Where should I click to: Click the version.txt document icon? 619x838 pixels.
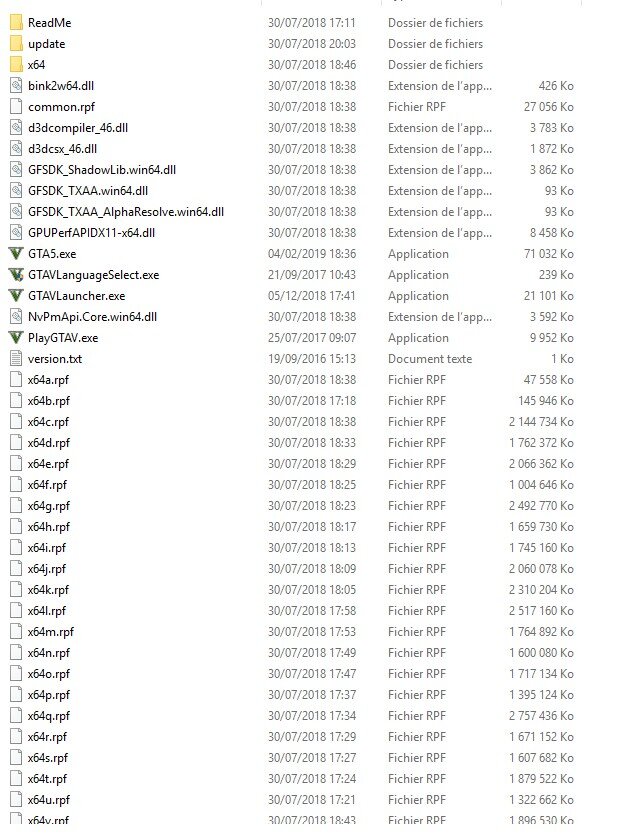click(x=17, y=359)
